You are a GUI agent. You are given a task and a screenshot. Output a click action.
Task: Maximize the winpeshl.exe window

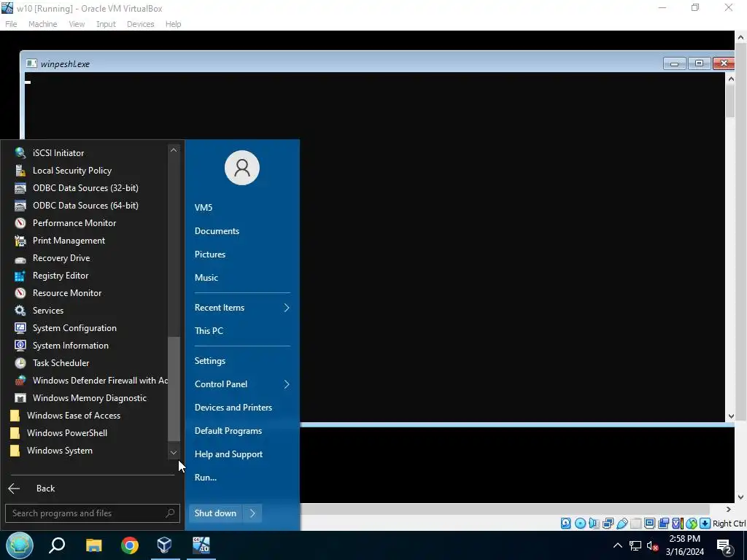pyautogui.click(x=699, y=63)
